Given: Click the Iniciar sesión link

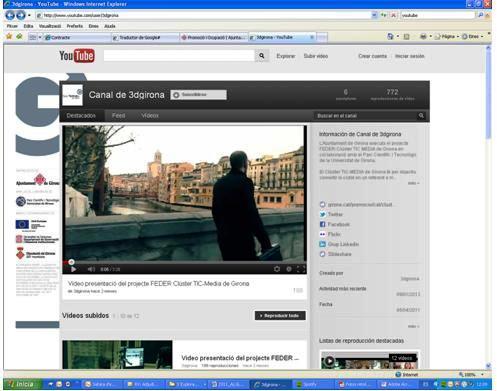Looking at the screenshot, I should point(409,56).
